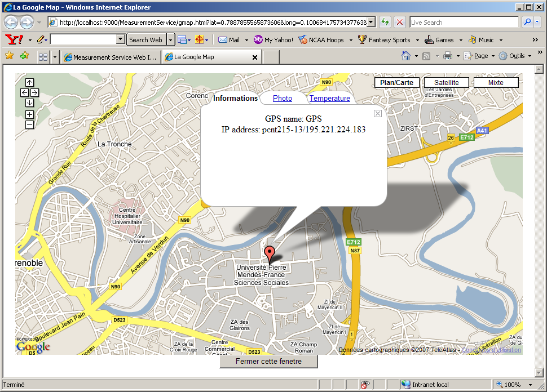The width and height of the screenshot is (547, 392).
Task: Click the RSS feeds icon
Action: point(426,56)
